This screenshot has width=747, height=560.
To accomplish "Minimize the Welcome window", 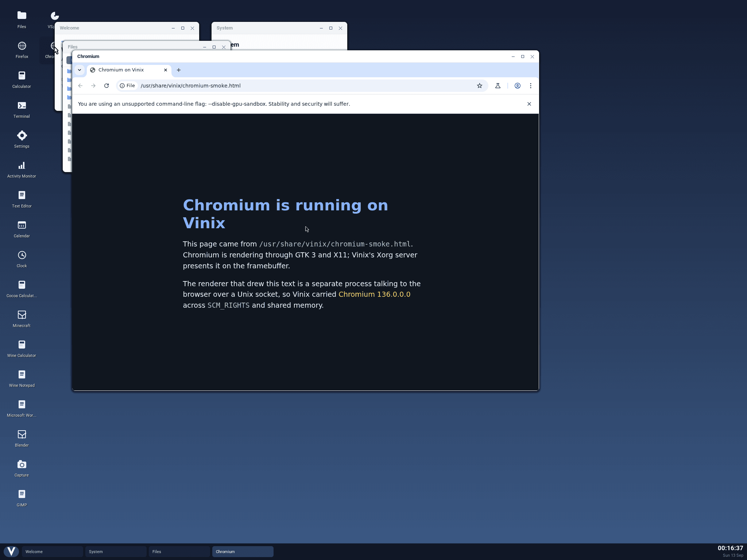I will click(173, 28).
